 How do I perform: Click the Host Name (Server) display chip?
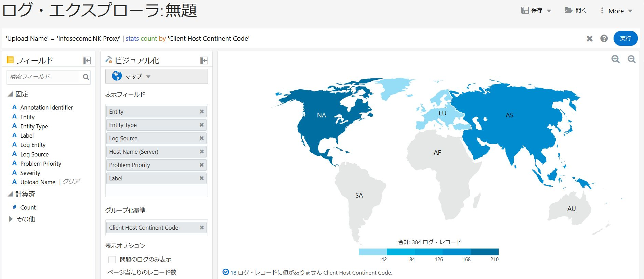point(156,152)
